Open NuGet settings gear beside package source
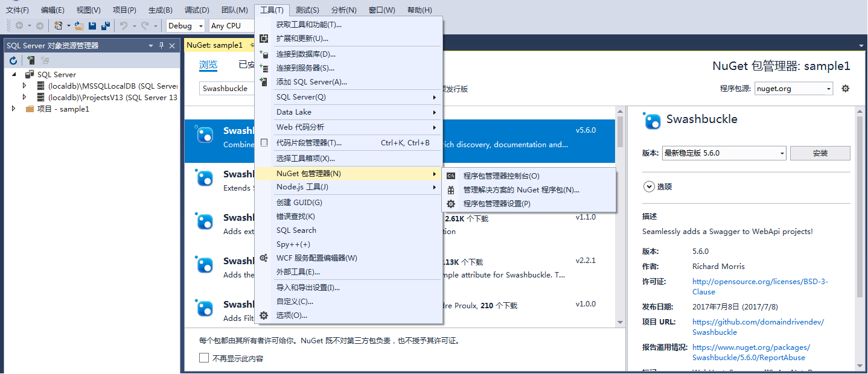This screenshot has width=868, height=374. 846,89
